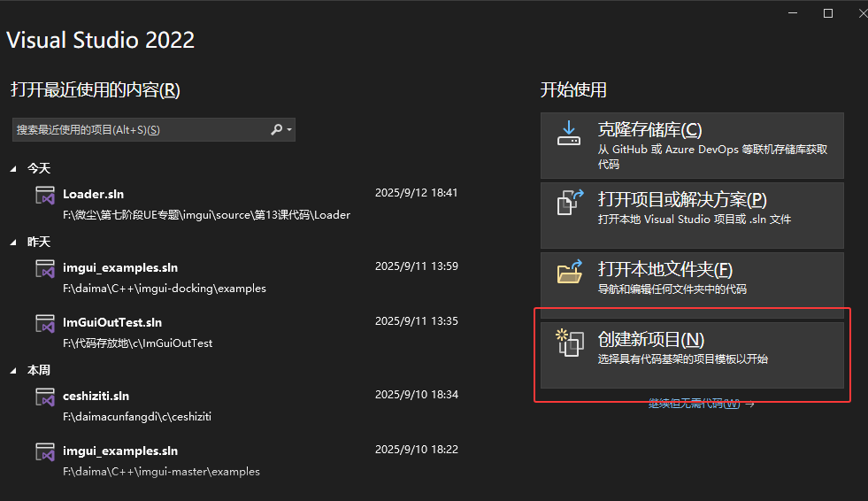The height and width of the screenshot is (501, 868).
Task: Open the 打开本地文件夹(F) card
Action: (x=692, y=285)
